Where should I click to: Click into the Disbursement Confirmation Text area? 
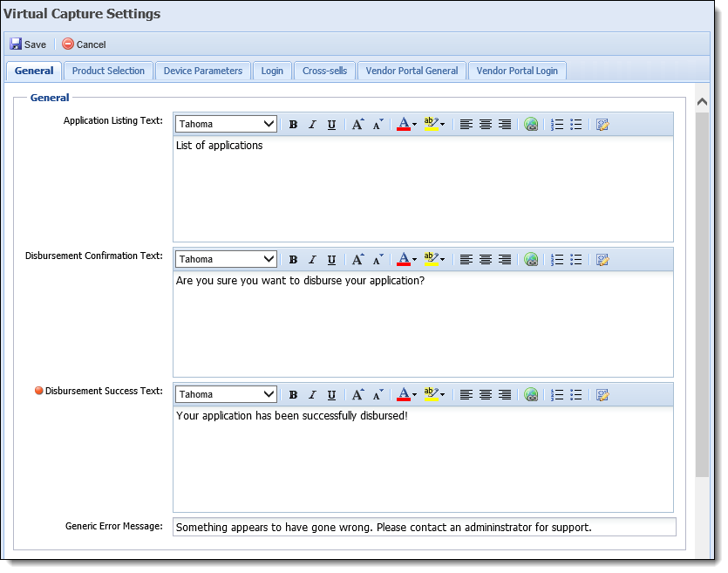(423, 324)
